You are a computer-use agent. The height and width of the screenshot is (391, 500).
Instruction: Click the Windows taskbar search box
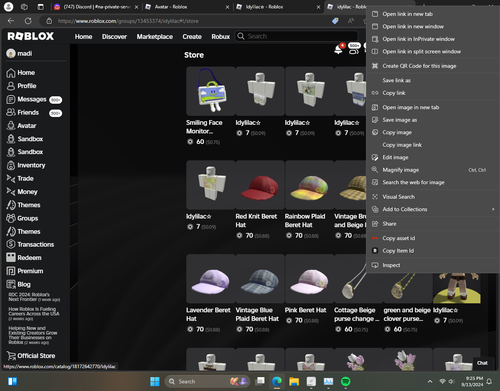pyautogui.click(x=207, y=381)
